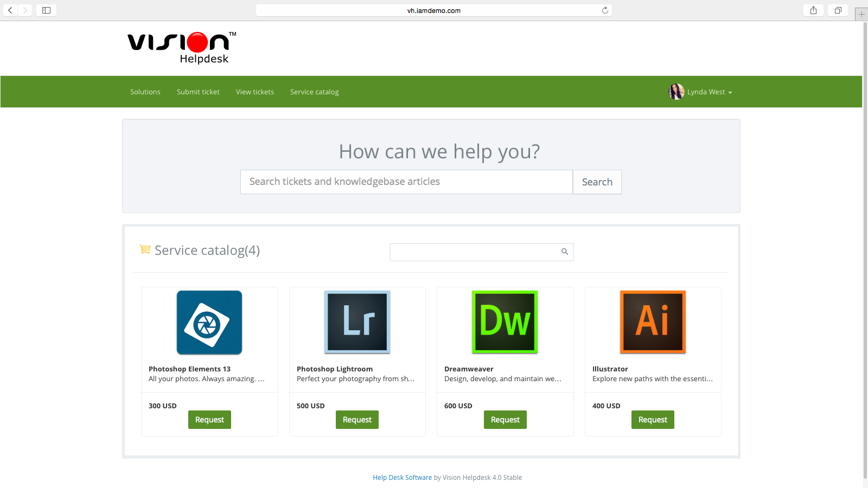This screenshot has height=488, width=868.
Task: Open the Dreamweaver Dw icon
Action: (505, 322)
